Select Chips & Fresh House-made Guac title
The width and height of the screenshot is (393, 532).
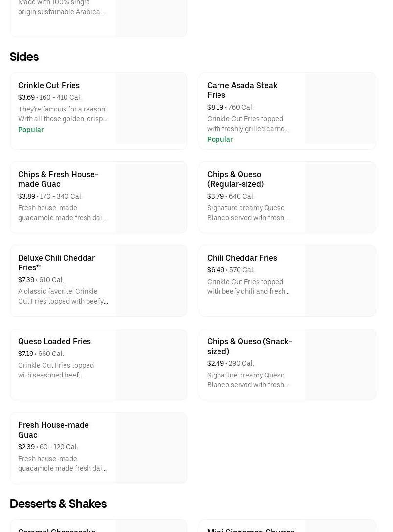tap(58, 179)
